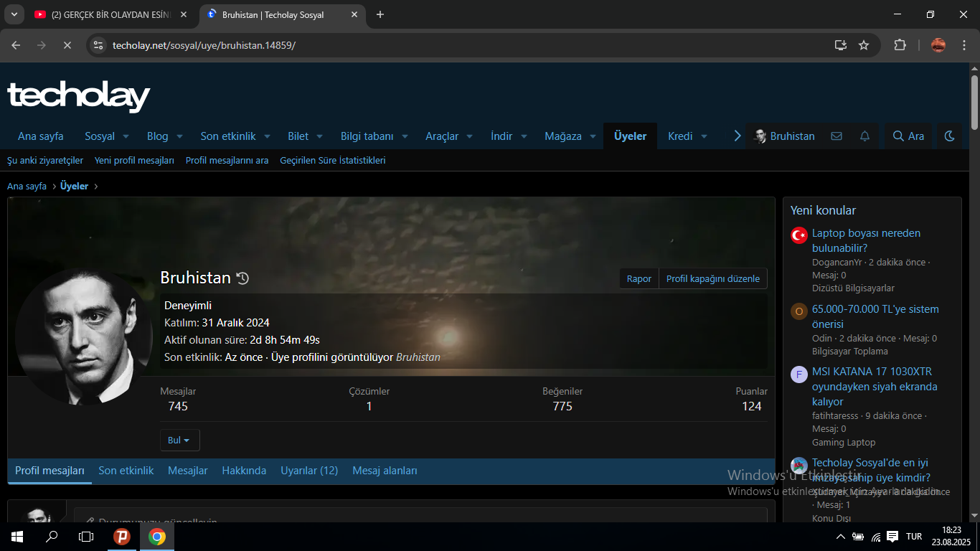This screenshot has height=551, width=980.
Task: Open Geçirilen Süre İstatistikleri link
Action: 333,161
